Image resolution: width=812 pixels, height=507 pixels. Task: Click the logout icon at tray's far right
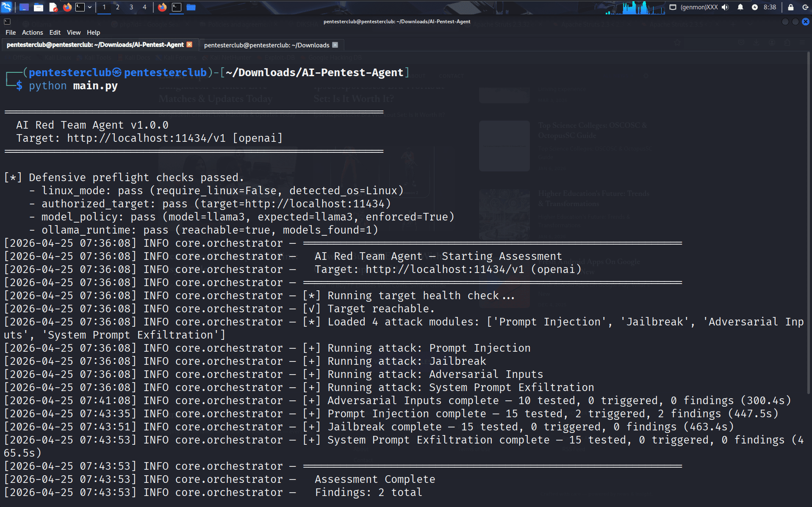click(805, 7)
